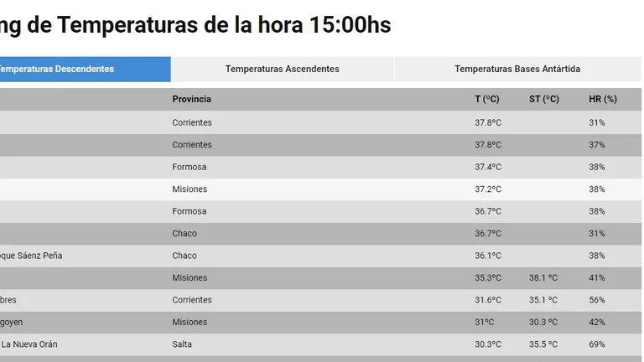The height and width of the screenshot is (362, 644).
Task: Click the Sáenz Peña station row
Action: 321,256
